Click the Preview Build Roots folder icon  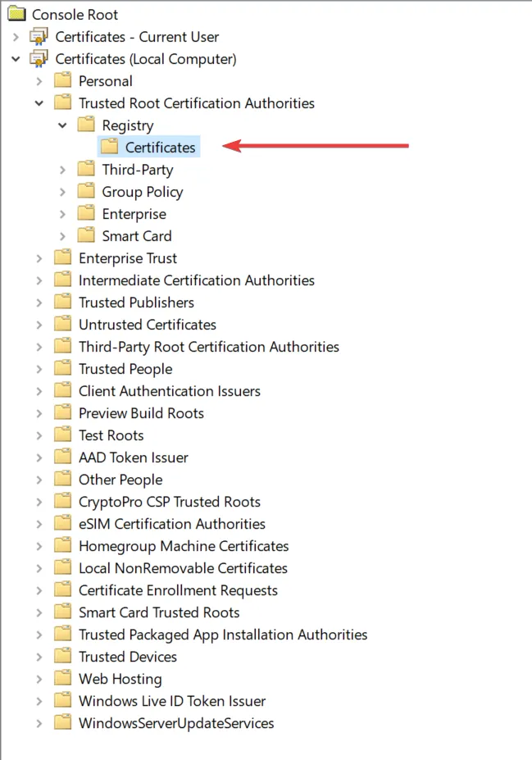point(62,412)
